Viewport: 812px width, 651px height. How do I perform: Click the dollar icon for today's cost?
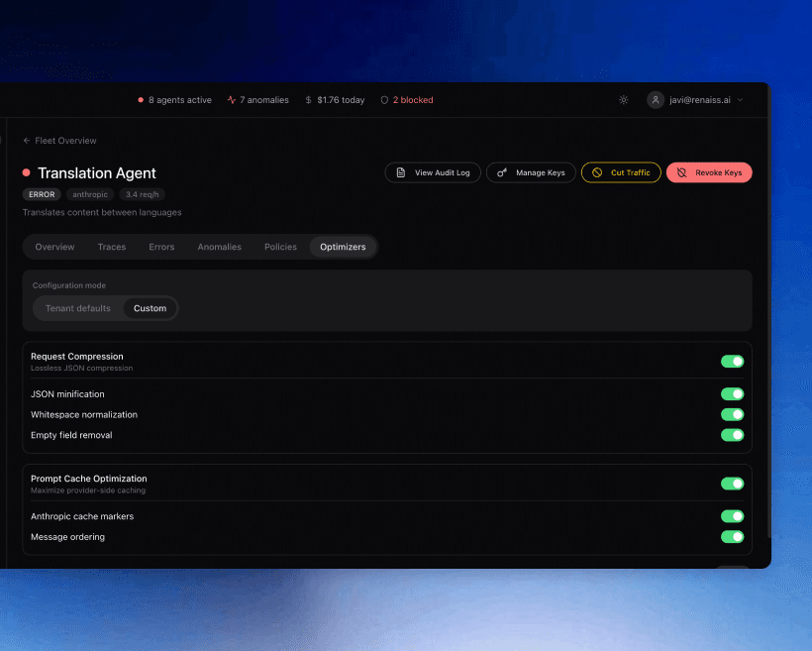(309, 100)
